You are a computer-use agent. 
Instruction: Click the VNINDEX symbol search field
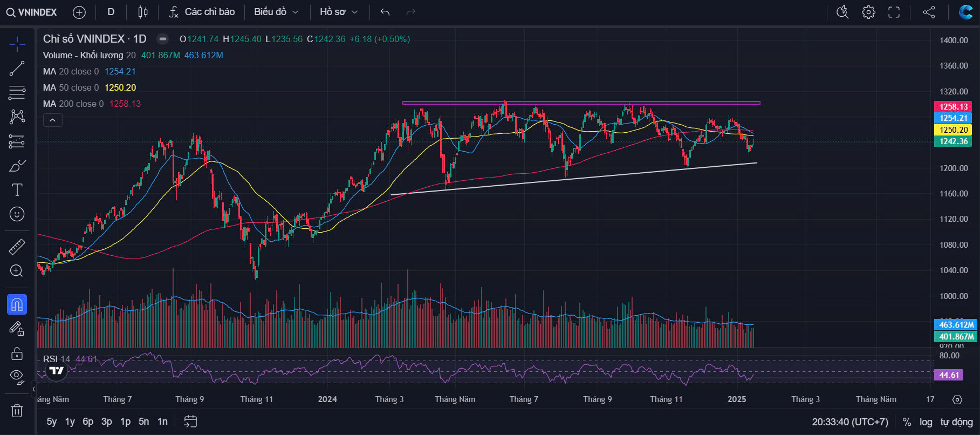point(32,12)
